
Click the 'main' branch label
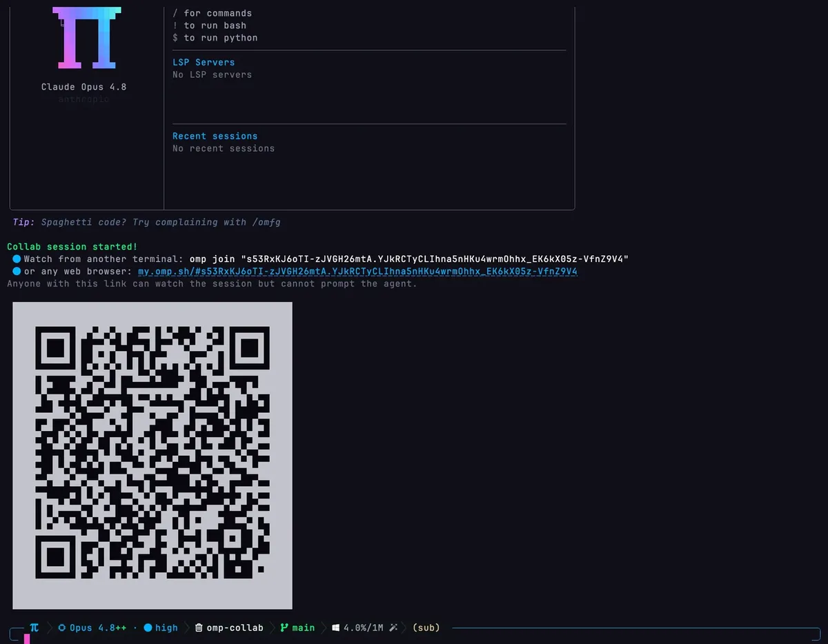point(304,628)
